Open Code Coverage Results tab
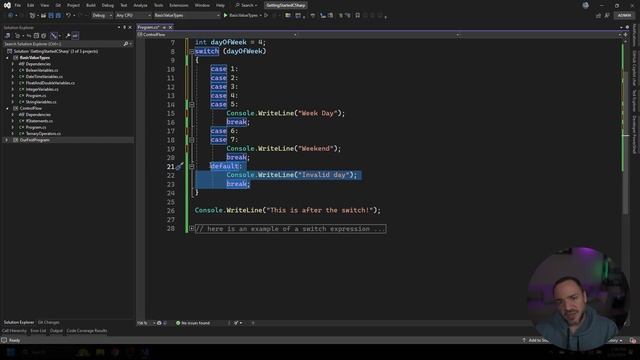This screenshot has width=640, height=360. 87,331
